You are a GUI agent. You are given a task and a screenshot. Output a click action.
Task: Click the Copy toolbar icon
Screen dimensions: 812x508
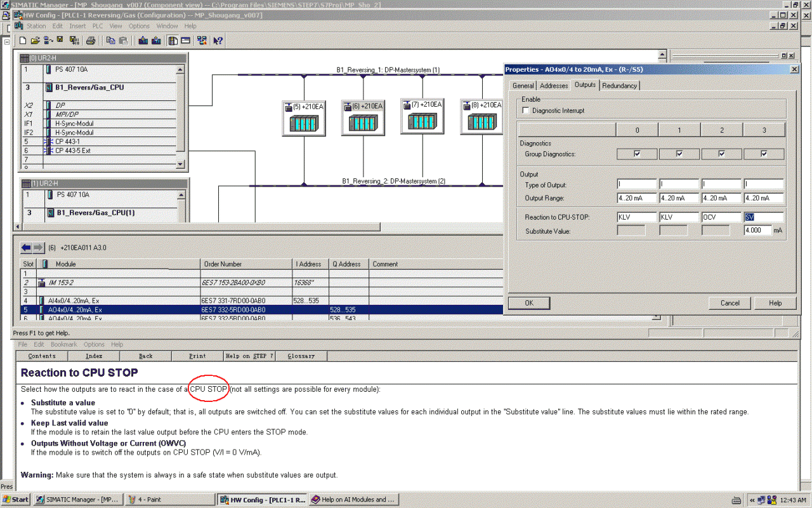(x=111, y=41)
